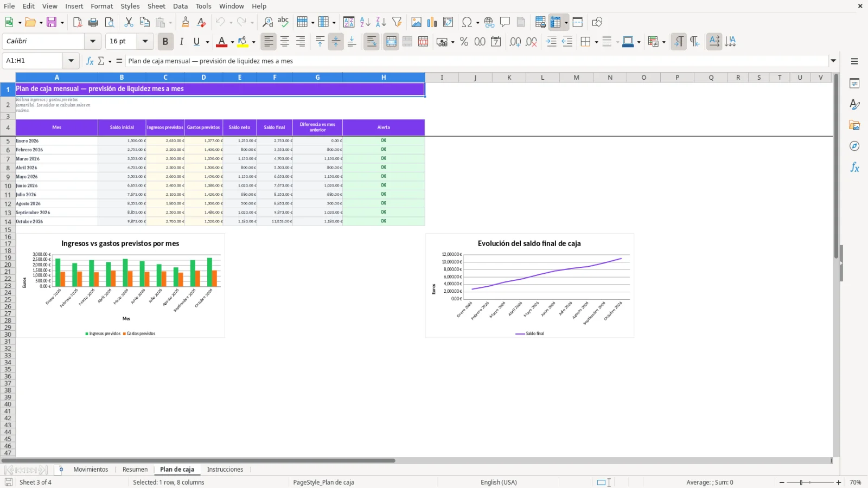Image resolution: width=868 pixels, height=488 pixels.
Task: Click Sort Ascending icon
Action: 365,22
